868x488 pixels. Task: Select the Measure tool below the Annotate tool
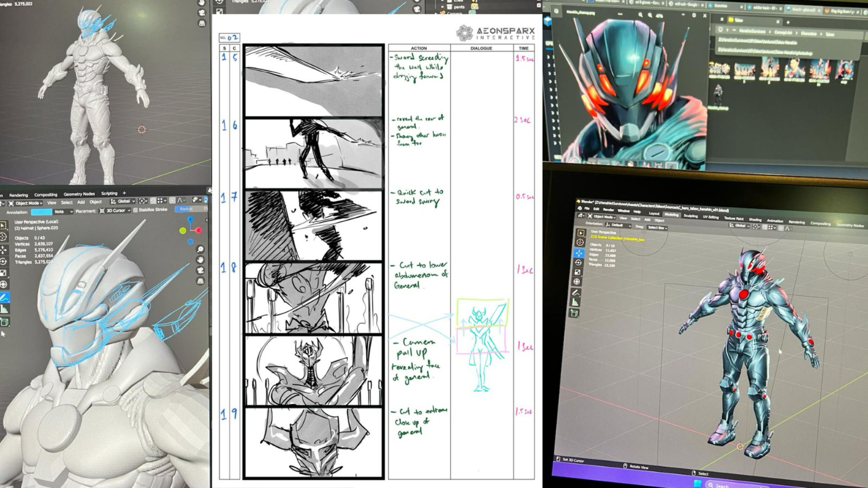point(4,309)
